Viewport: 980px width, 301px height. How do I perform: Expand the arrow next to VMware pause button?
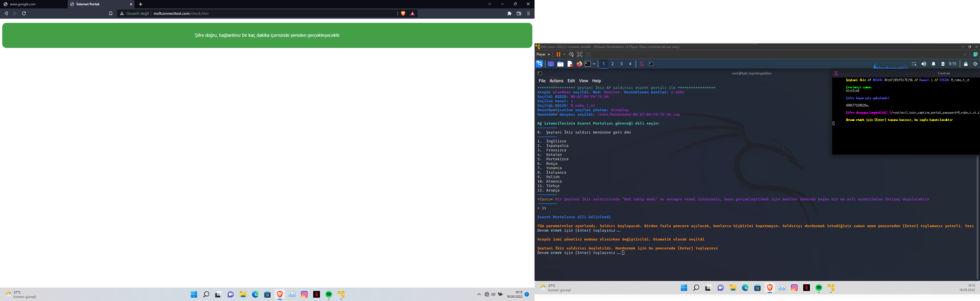click(564, 54)
